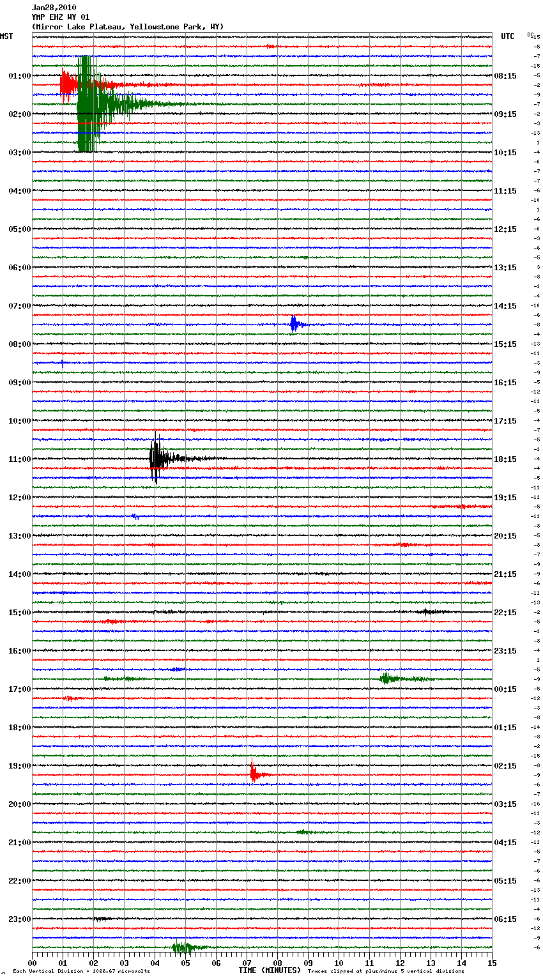
Task: Click the 01:00 MST time label
Action: [x=20, y=76]
